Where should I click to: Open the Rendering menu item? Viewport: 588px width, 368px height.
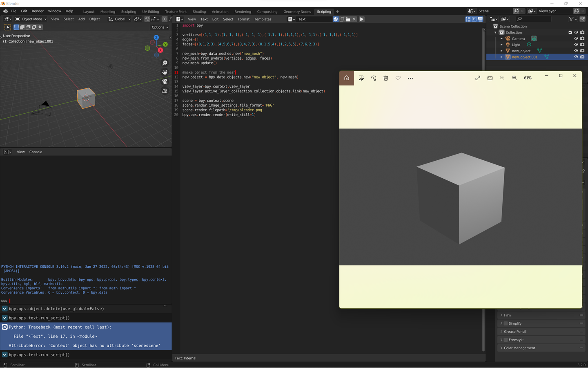tap(243, 11)
